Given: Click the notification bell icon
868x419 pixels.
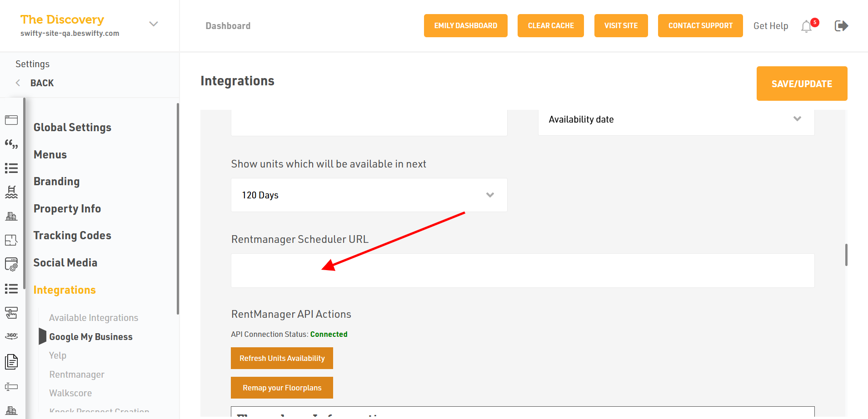Looking at the screenshot, I should [807, 26].
